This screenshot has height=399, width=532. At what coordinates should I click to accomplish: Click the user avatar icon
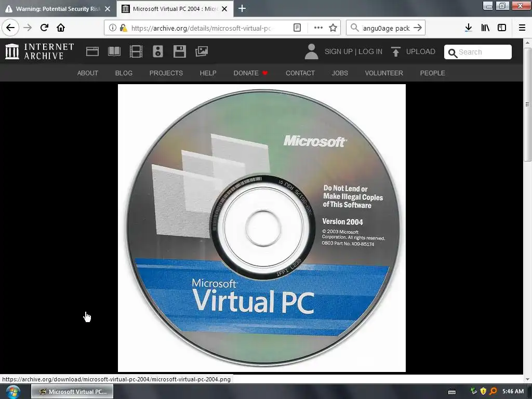[x=312, y=51]
